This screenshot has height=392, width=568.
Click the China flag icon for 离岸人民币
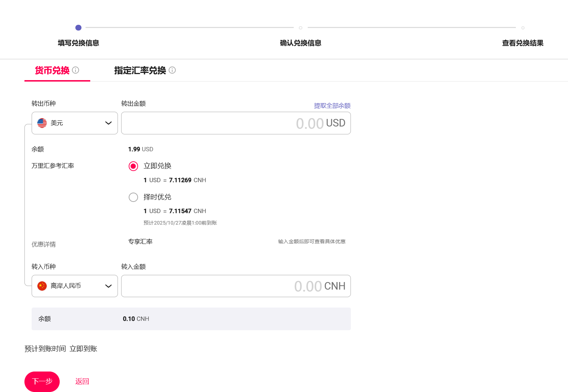tap(42, 286)
